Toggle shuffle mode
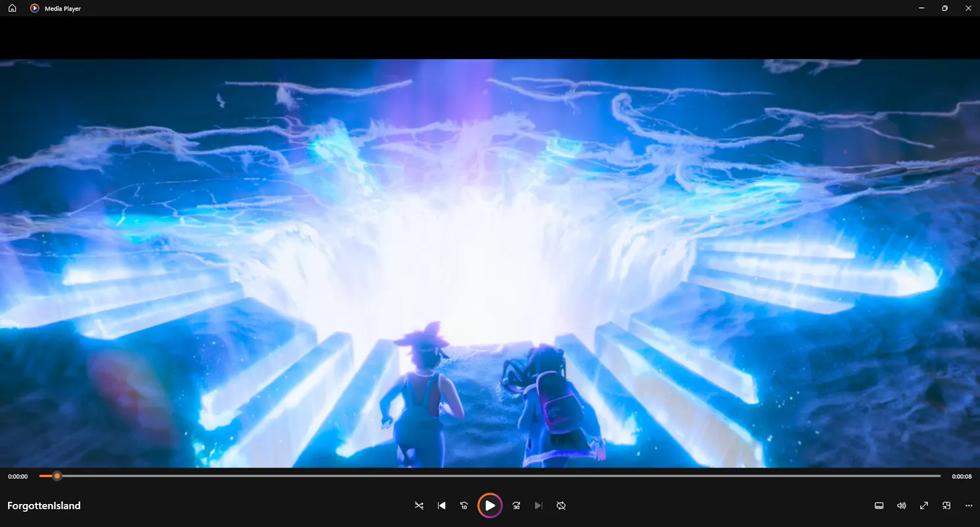 click(x=419, y=506)
